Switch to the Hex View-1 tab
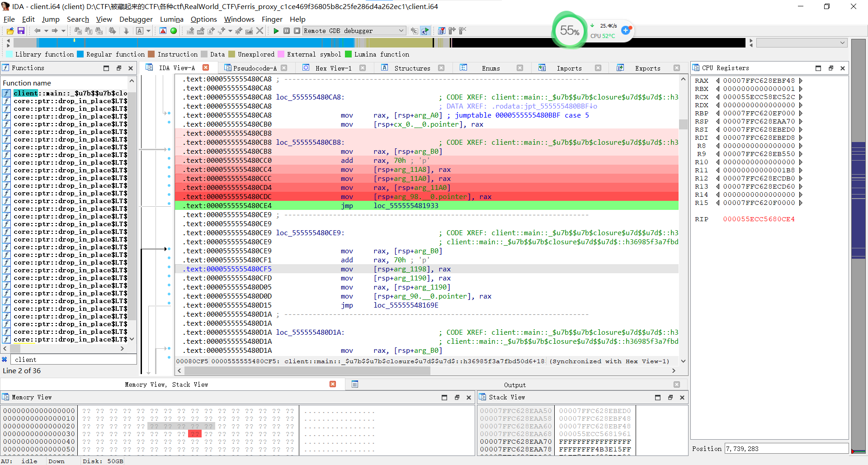Screen dimensions: 868x465 333,68
